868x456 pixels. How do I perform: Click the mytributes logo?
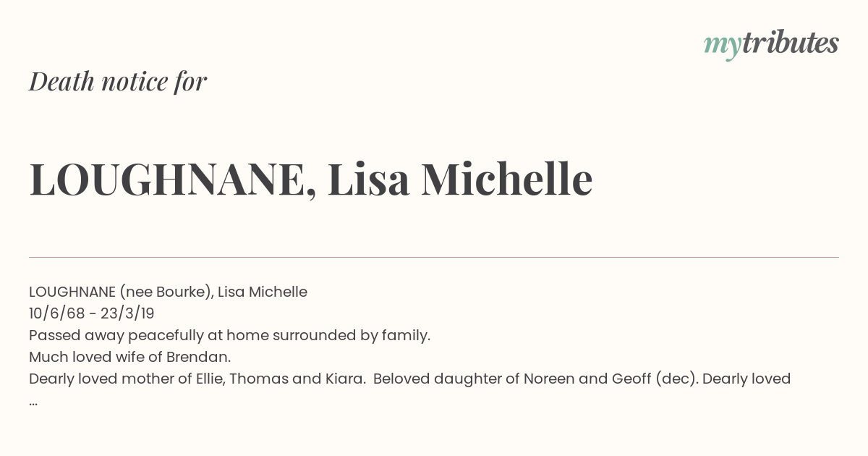point(771,43)
